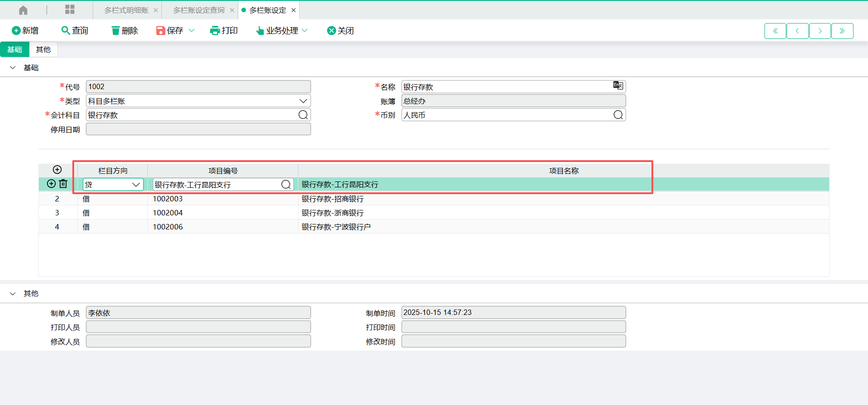Viewport: 868px width, 405px height.
Task: Delete the first row with trash icon
Action: point(63,184)
